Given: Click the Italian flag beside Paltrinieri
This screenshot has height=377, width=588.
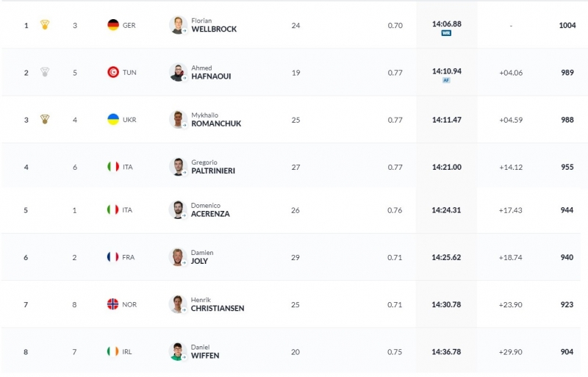Looking at the screenshot, I should 112,167.
